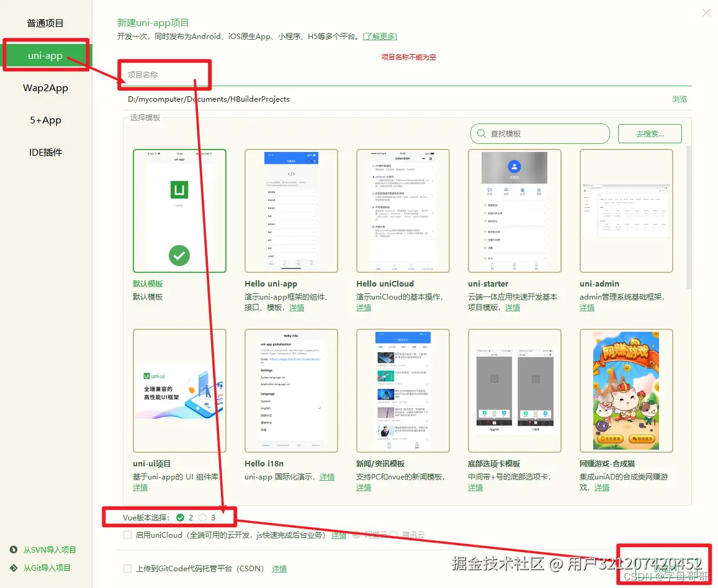Image resolution: width=718 pixels, height=588 pixels.
Task: Switch to the 普通项目 tab
Action: pyautogui.click(x=45, y=23)
